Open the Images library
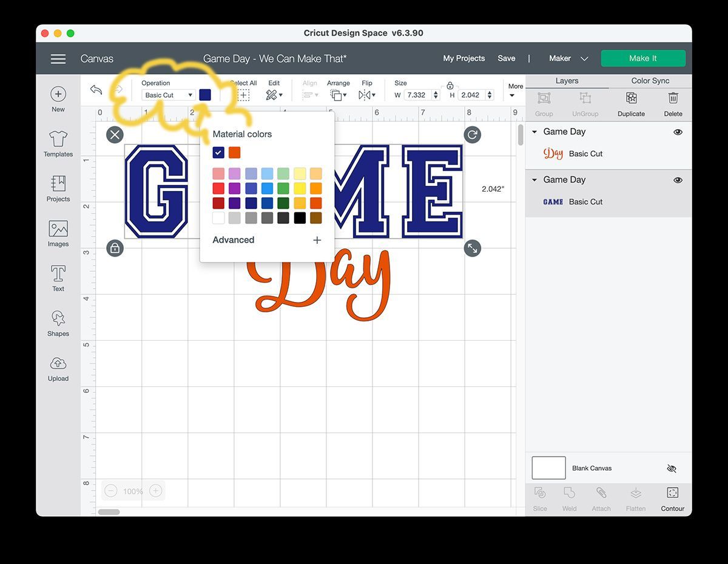 click(58, 234)
